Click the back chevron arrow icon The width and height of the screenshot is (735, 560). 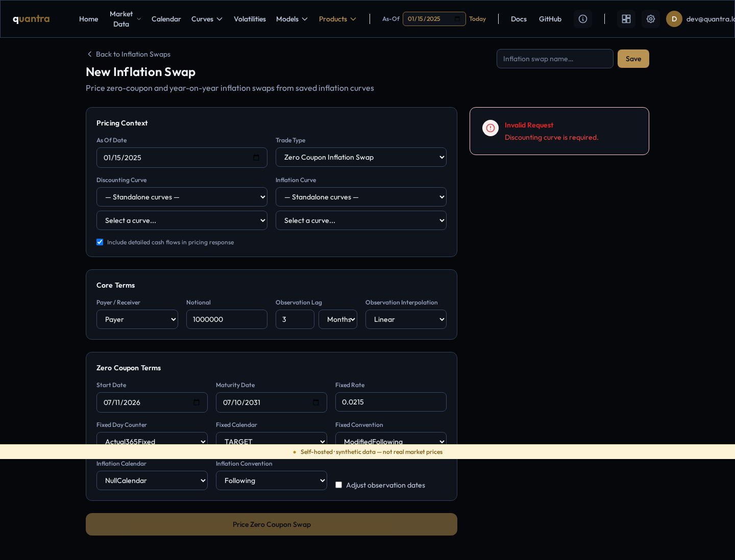[x=90, y=54]
